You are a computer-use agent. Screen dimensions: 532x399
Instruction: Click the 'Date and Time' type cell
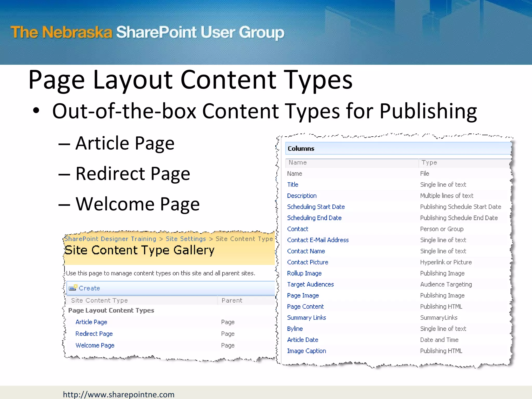click(439, 340)
